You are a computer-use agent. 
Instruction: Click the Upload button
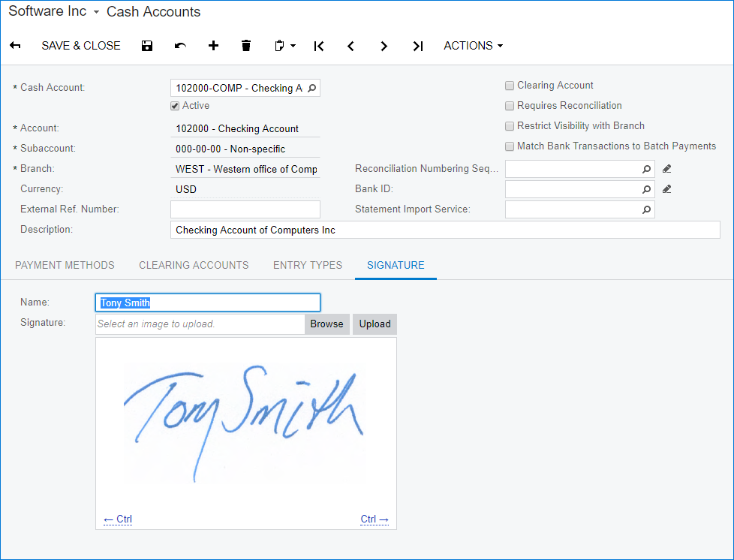click(x=375, y=324)
